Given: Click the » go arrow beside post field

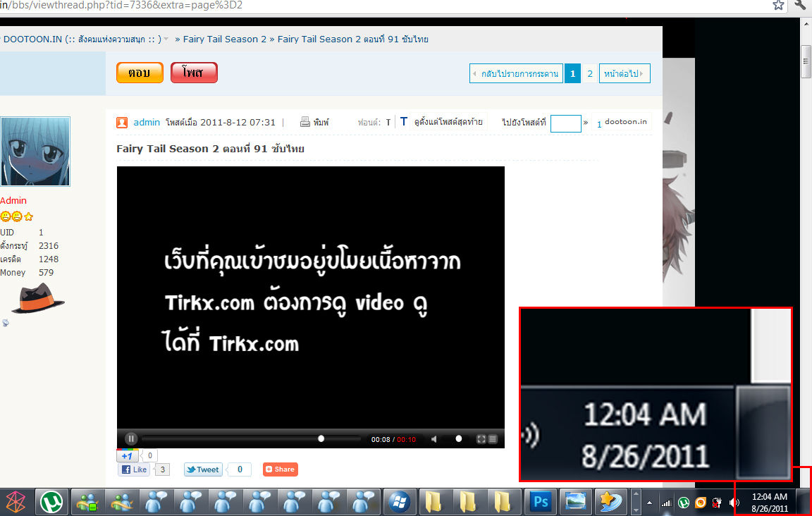Looking at the screenshot, I should click(x=586, y=123).
